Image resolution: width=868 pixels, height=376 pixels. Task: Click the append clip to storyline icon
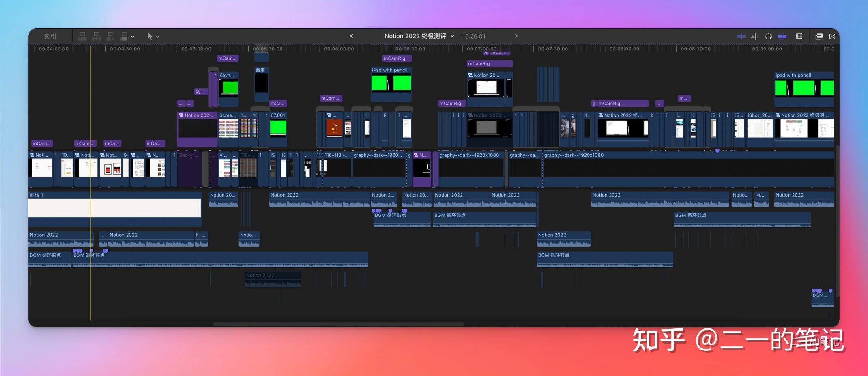click(x=110, y=36)
